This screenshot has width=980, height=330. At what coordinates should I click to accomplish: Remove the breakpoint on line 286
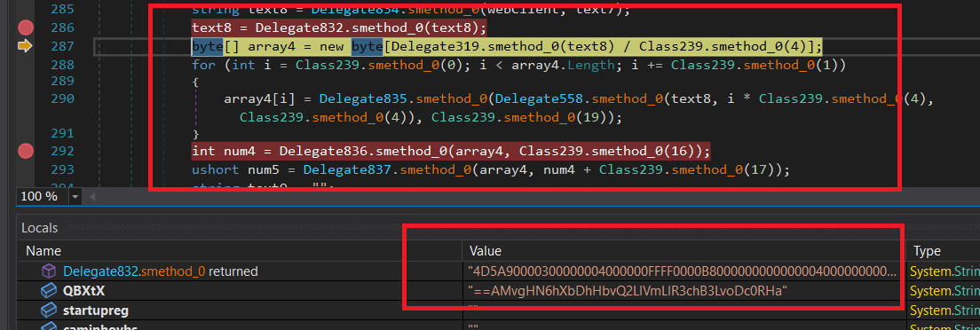[26, 27]
